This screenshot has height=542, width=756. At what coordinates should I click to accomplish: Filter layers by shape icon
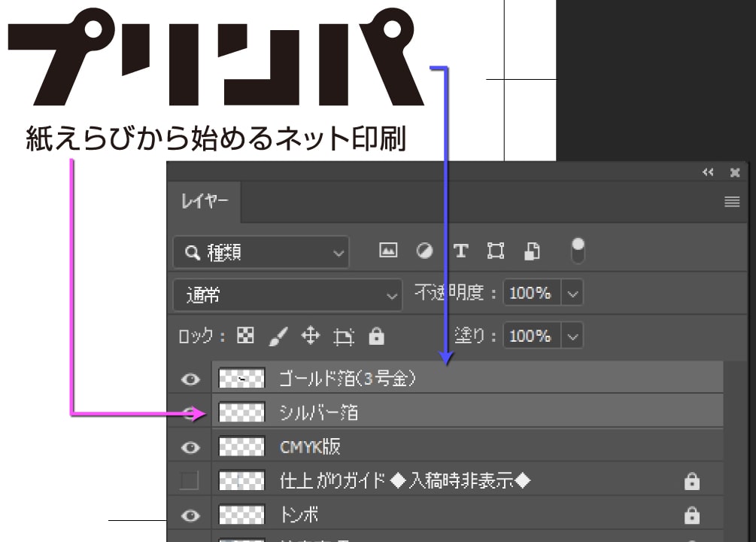[x=496, y=251]
